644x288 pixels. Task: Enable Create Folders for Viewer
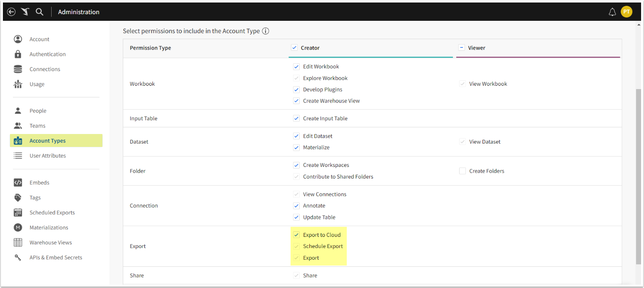(462, 171)
